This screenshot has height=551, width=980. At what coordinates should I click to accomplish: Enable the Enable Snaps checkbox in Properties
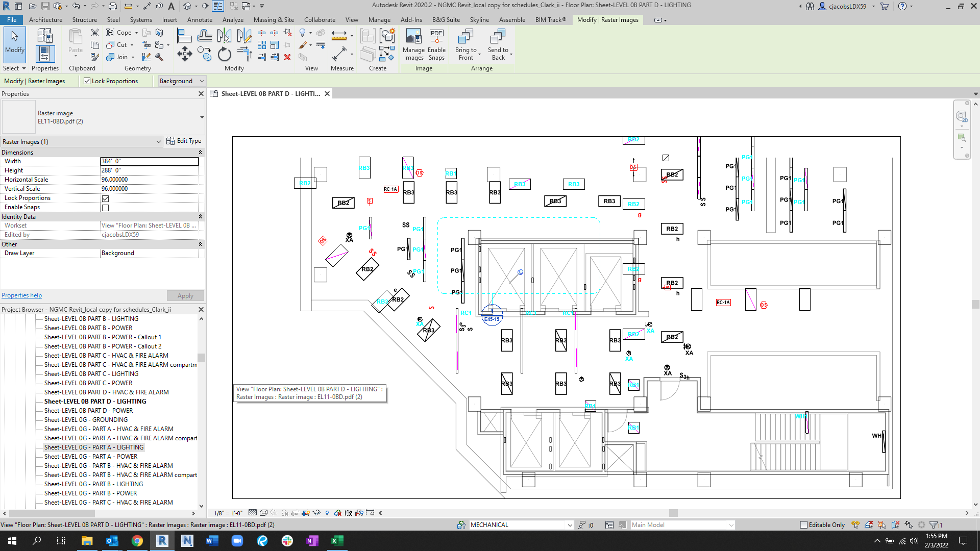tap(105, 207)
